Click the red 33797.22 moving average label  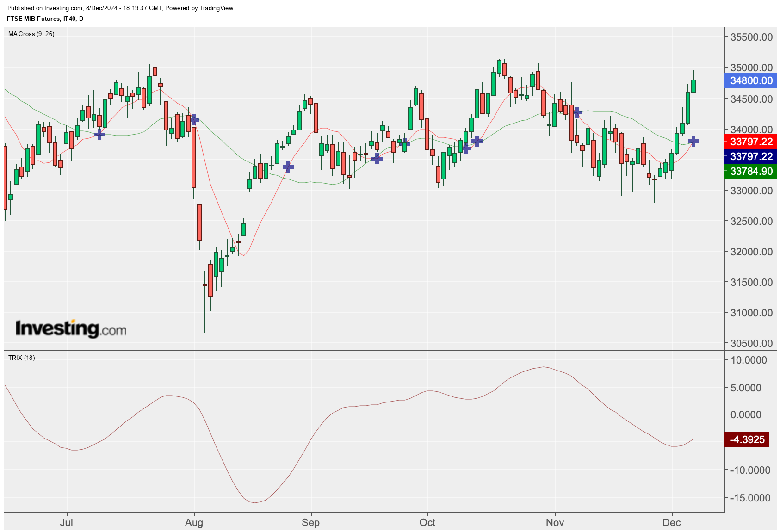pyautogui.click(x=750, y=142)
